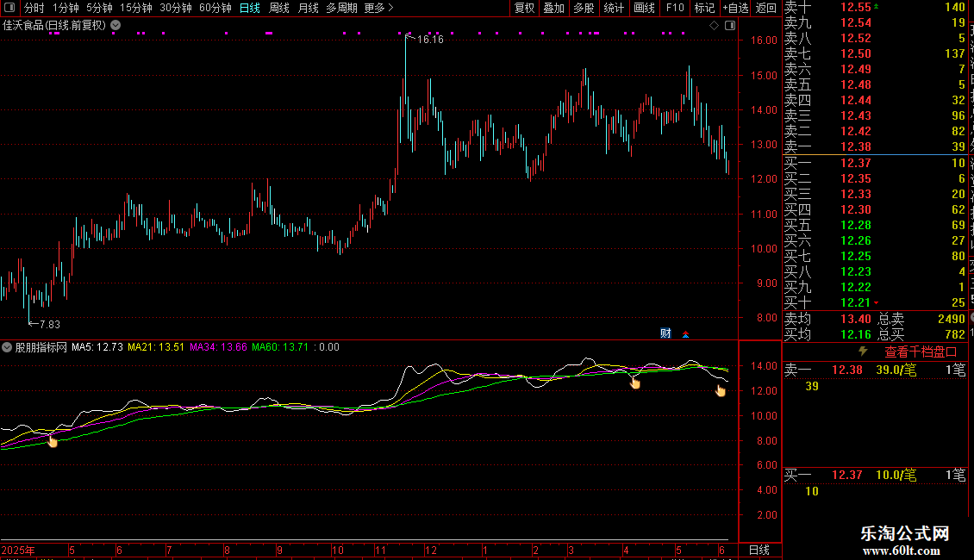This screenshot has height=560, width=974.
Task: Click the 日线 label at the bottom right
Action: pos(759,550)
